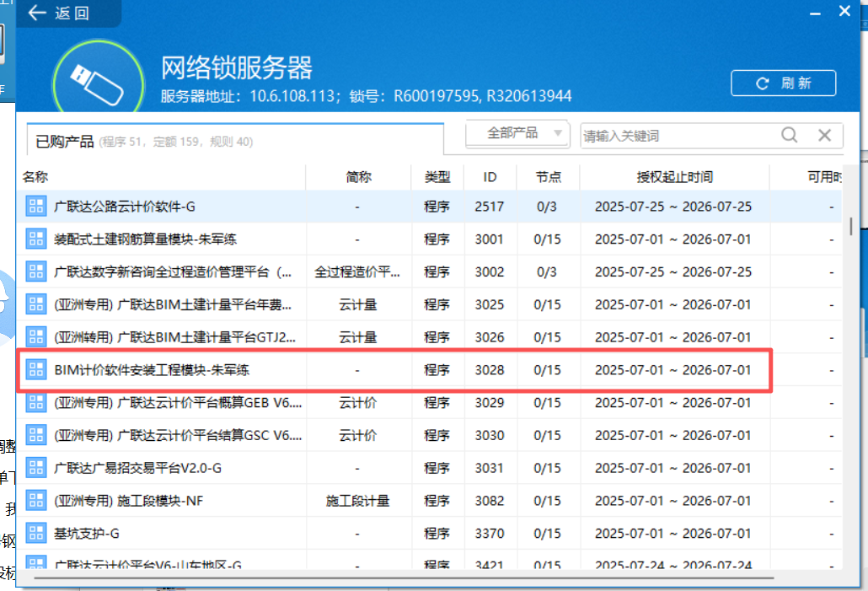Screen dimensions: 868x591
Task: Click the ID cell 2517
Action: pos(490,207)
